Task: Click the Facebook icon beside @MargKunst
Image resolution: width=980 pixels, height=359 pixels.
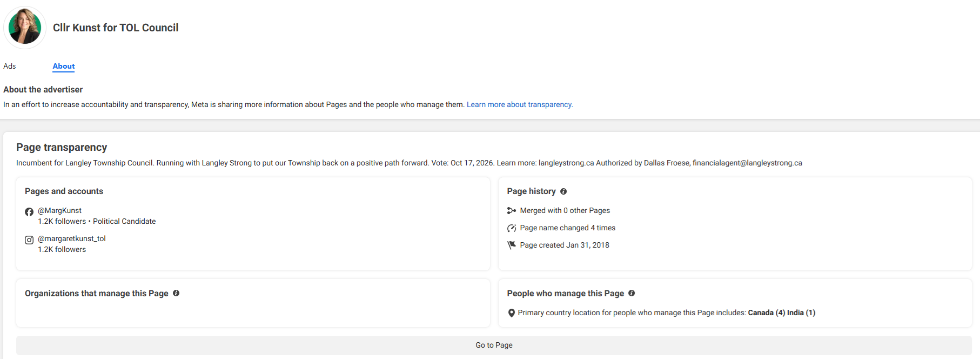Action: tap(29, 212)
